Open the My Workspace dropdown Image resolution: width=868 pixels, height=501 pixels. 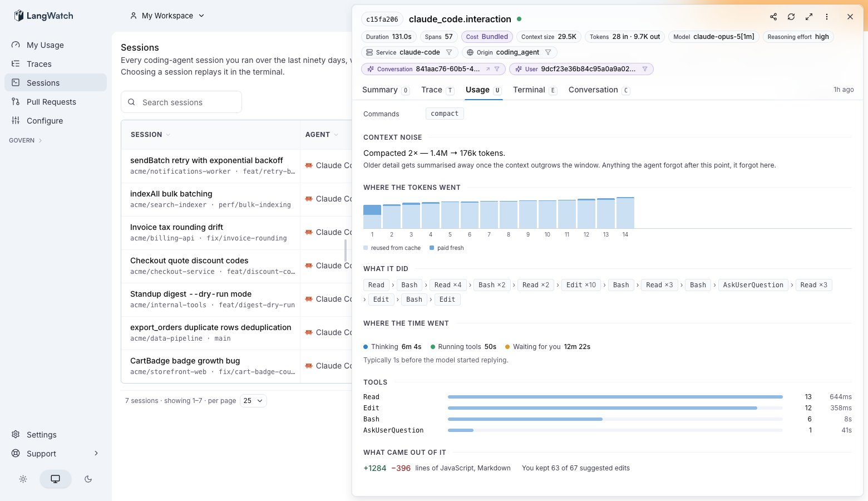click(167, 16)
